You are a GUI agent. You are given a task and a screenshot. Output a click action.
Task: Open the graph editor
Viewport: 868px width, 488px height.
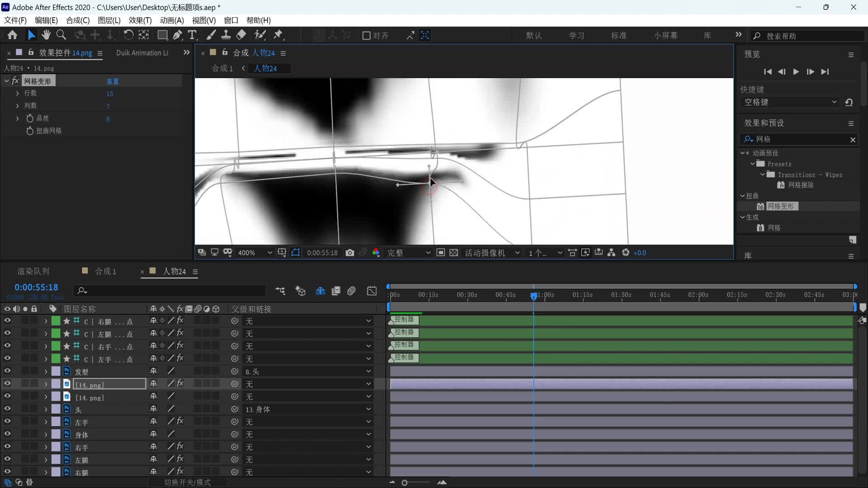tap(372, 291)
